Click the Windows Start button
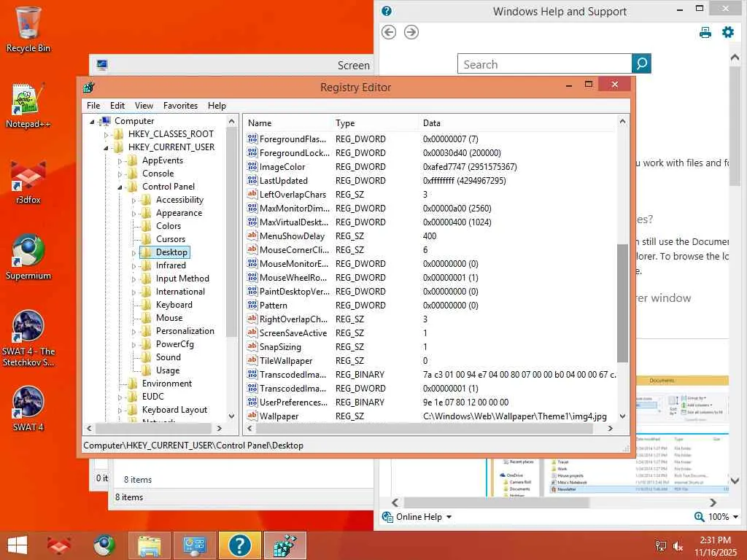Viewport: 747px width, 560px height. tap(18, 545)
